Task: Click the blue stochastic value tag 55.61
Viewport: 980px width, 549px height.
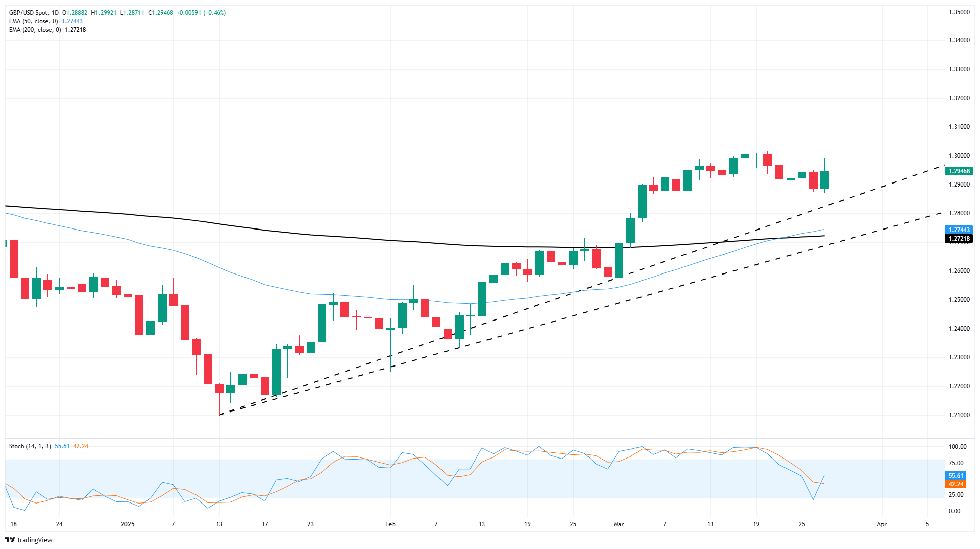Action: (x=955, y=476)
